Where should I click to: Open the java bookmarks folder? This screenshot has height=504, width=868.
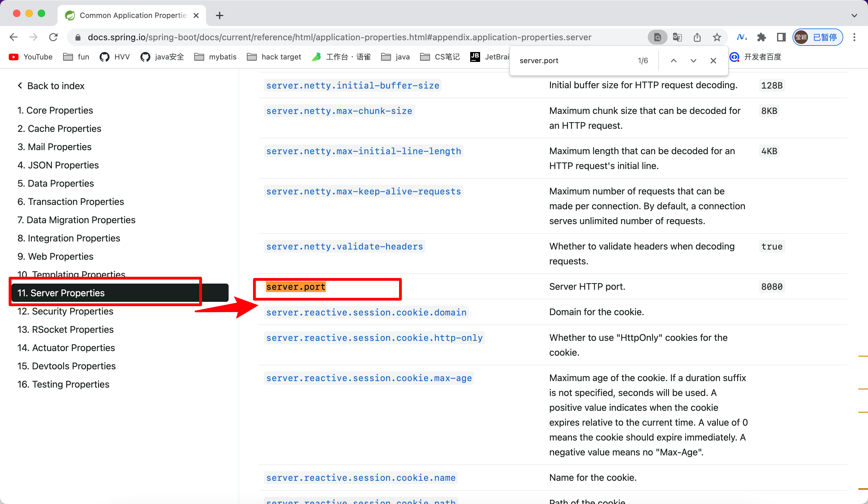395,57
